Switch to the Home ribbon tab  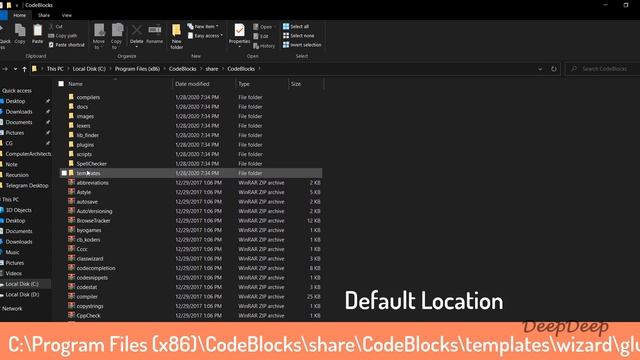(19, 15)
